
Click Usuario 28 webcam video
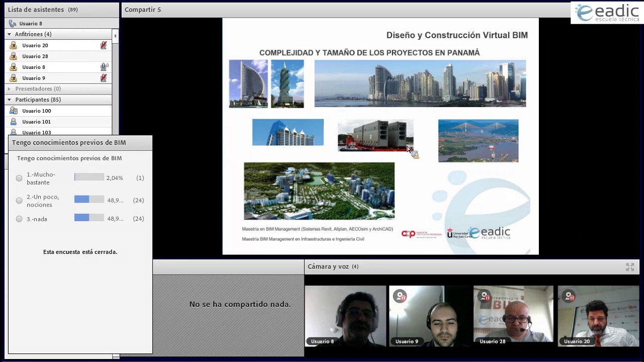tap(514, 316)
